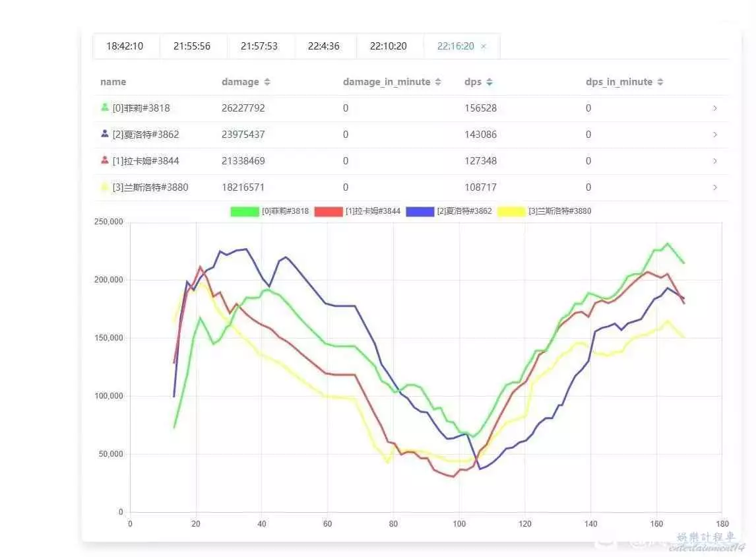Expand details arrow for 兰斯洛特#3880 row
Image resolution: width=756 pixels, height=557 pixels.
point(715,187)
